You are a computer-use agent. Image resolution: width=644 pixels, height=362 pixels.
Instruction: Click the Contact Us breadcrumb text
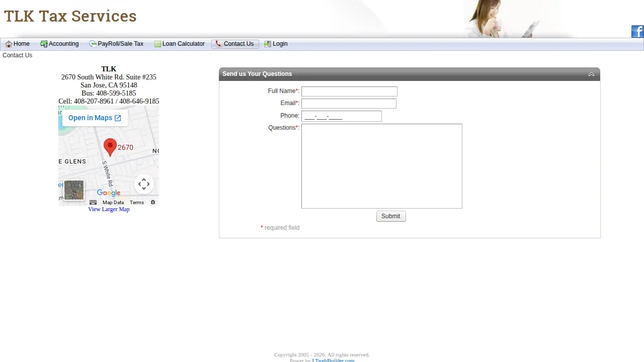pos(18,55)
